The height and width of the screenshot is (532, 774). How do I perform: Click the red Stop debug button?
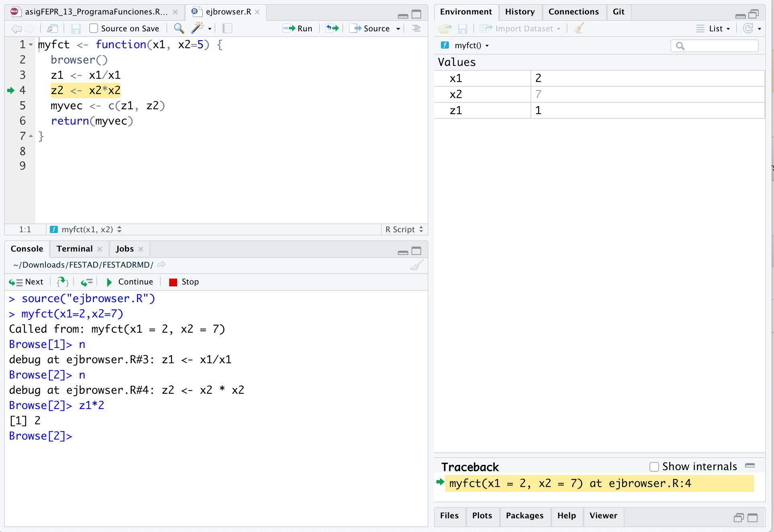pyautogui.click(x=184, y=282)
